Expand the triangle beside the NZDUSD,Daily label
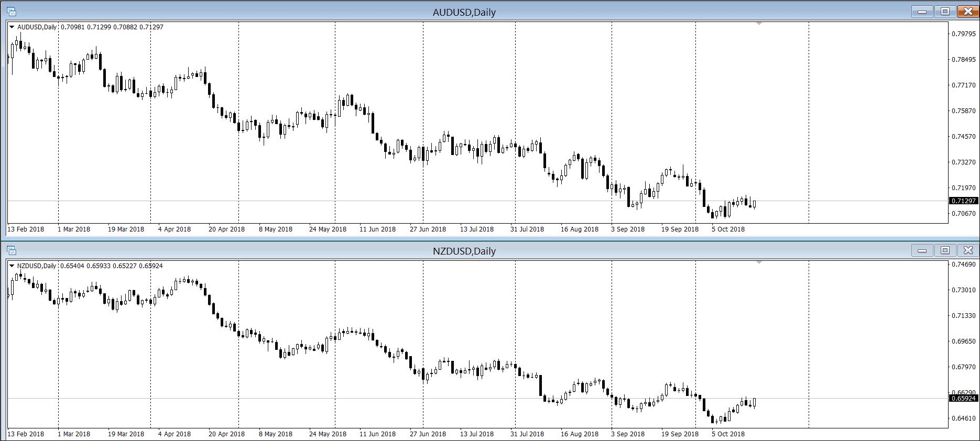This screenshot has width=980, height=441. click(x=12, y=266)
